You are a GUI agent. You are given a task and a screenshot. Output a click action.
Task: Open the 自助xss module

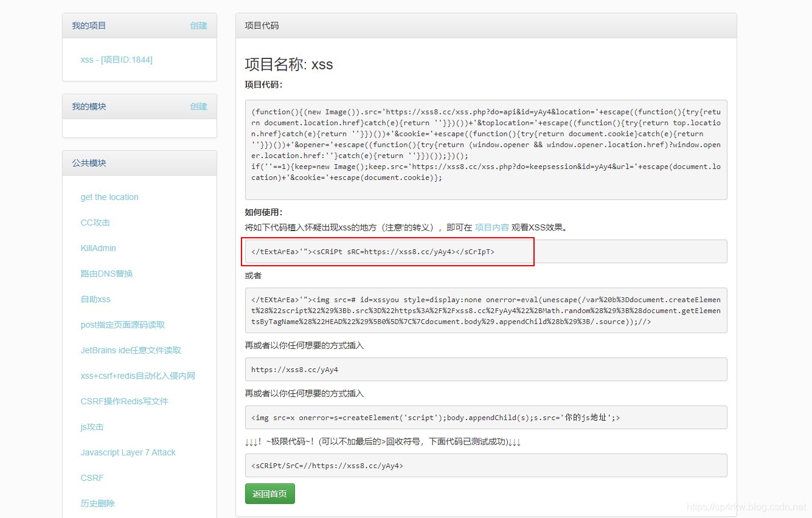pos(95,299)
